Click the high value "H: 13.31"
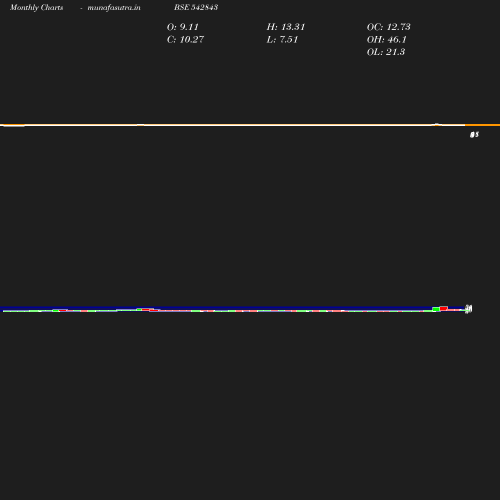 click(286, 27)
